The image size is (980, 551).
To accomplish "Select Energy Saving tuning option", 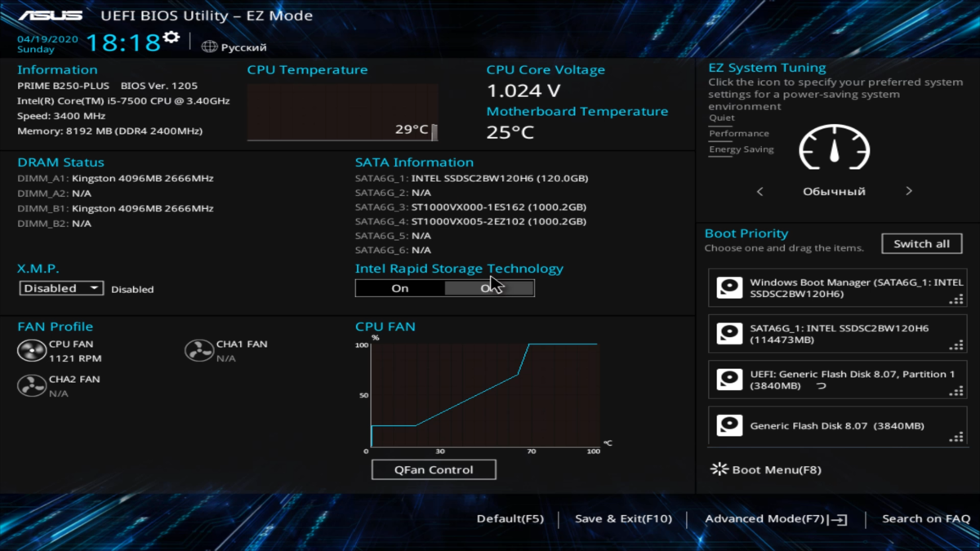I will point(742,149).
